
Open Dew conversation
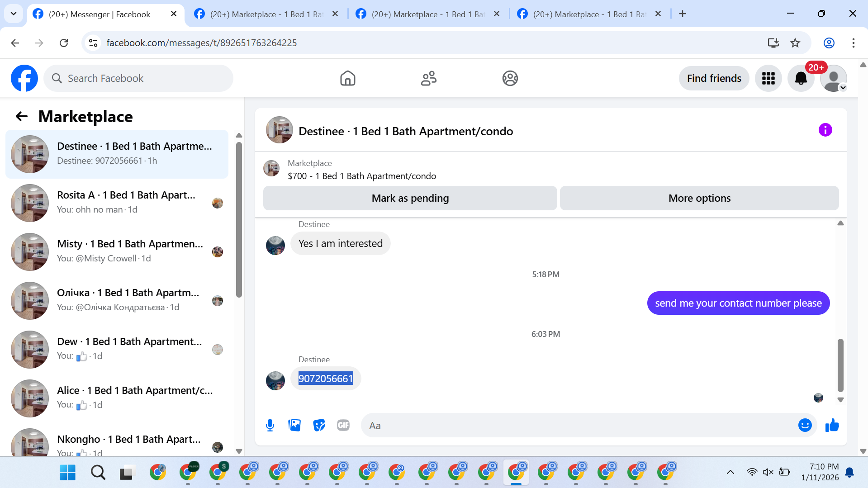[x=117, y=350]
